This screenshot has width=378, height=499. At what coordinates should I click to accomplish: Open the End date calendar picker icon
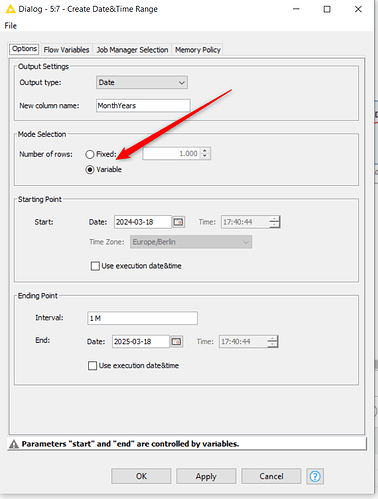tap(176, 341)
